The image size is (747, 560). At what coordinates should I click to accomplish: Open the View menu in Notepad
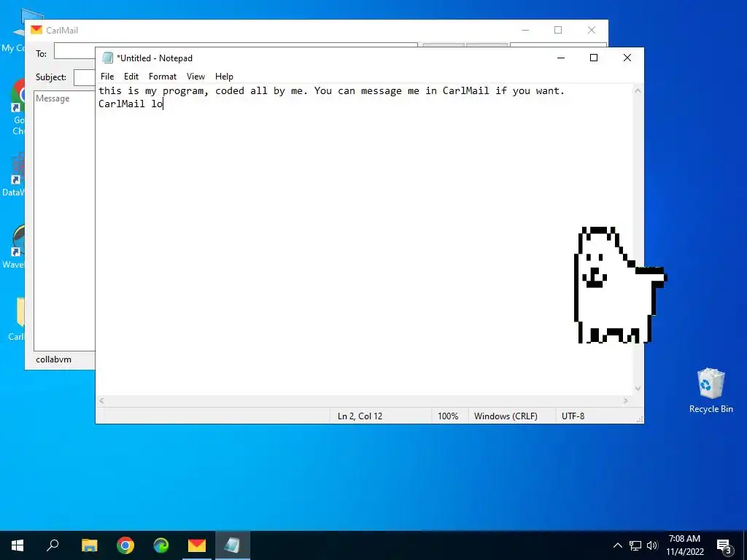pyautogui.click(x=196, y=77)
